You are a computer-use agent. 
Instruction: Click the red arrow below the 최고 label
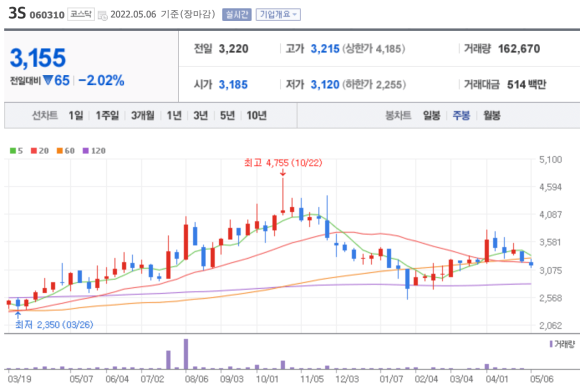(283, 173)
